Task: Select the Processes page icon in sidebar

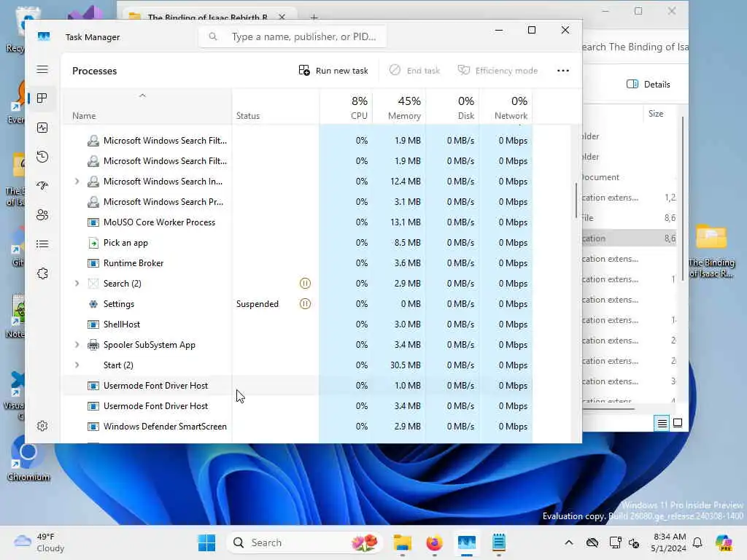Action: pyautogui.click(x=42, y=98)
